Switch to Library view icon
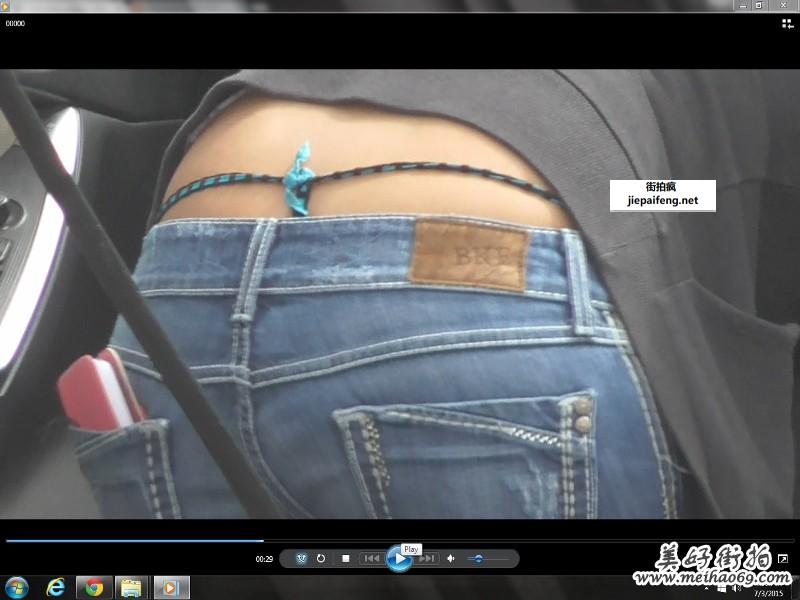Viewport: 800px width, 600px height. (788, 23)
